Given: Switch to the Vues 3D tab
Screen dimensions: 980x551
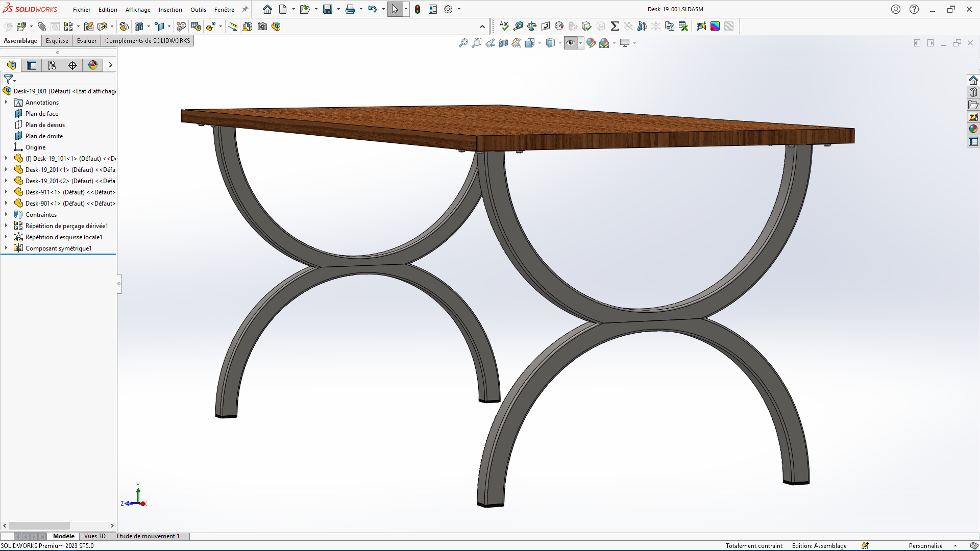Looking at the screenshot, I should (x=95, y=536).
